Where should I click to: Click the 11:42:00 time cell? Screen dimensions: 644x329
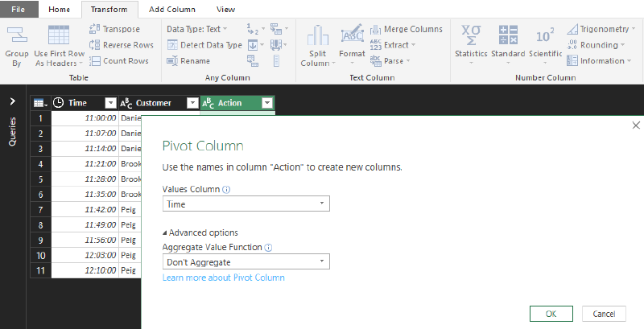[x=85, y=210]
